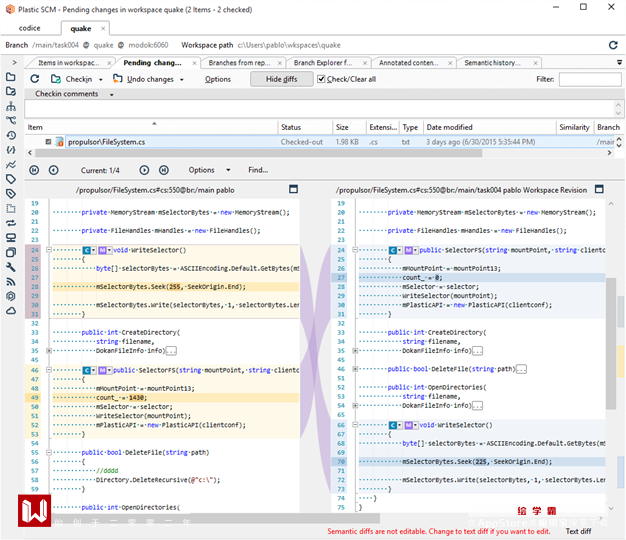626x540 pixels.
Task: Open the Branch Explorer tab
Action: [323, 63]
